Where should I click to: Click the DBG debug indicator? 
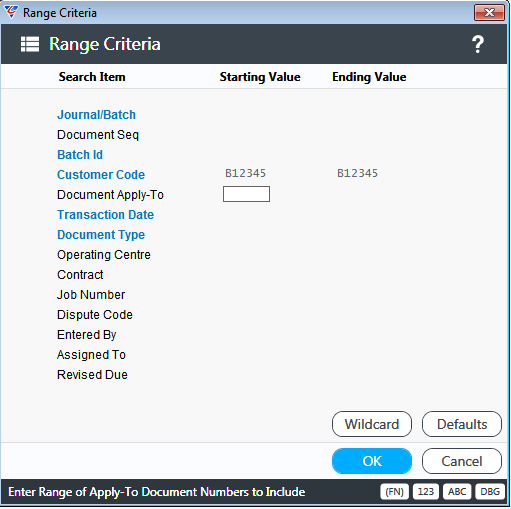(490, 492)
